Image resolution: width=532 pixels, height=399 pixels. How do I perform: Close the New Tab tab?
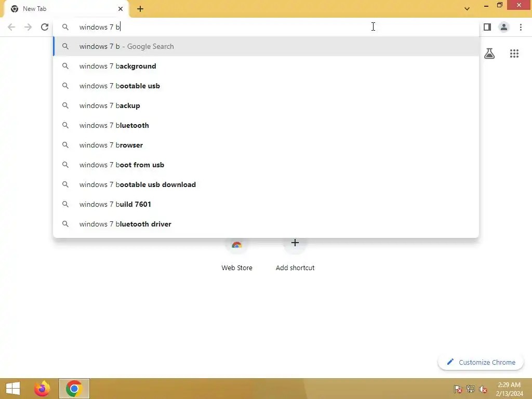click(121, 9)
